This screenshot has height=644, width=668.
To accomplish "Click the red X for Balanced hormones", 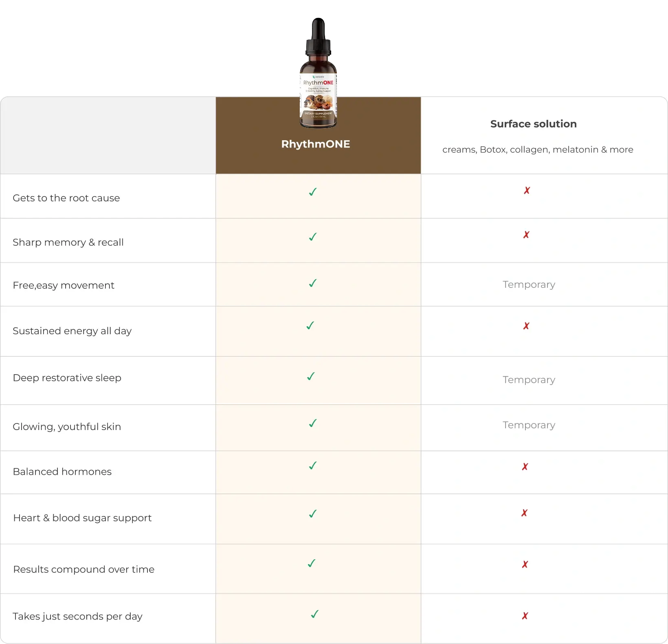I will tap(525, 467).
